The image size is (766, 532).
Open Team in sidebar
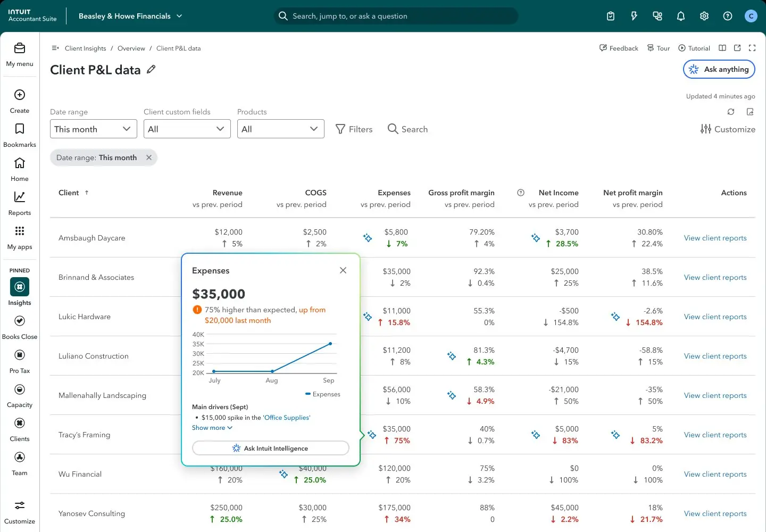pyautogui.click(x=20, y=464)
